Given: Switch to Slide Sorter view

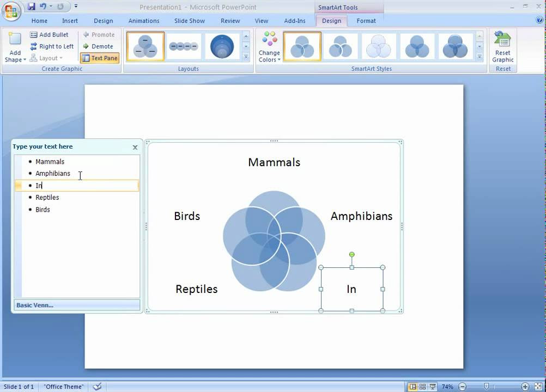Looking at the screenshot, I should (422, 387).
